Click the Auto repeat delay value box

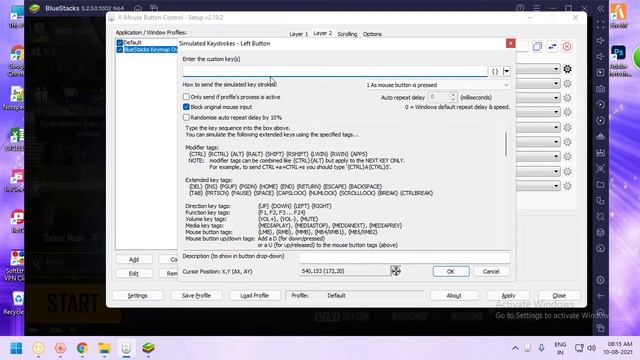pos(439,97)
